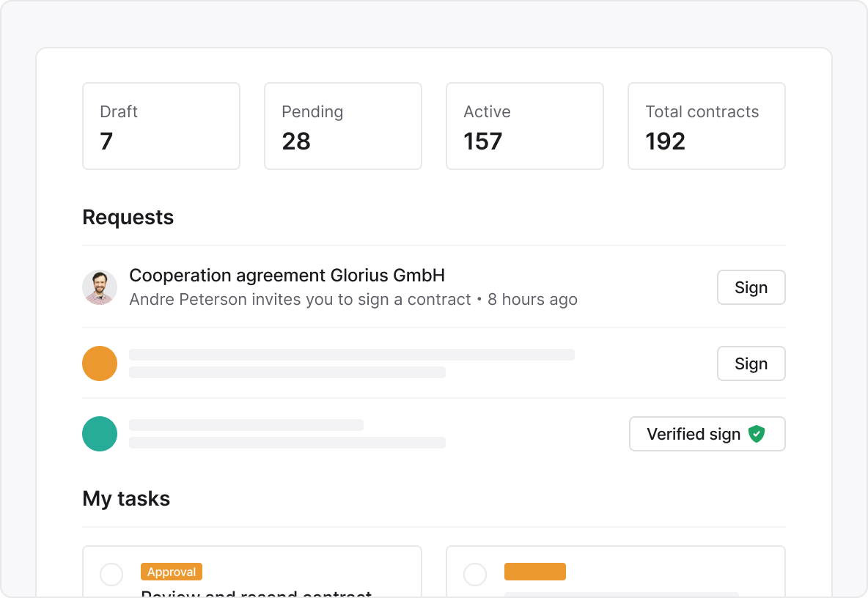Click the Andre Peterson invitation message text
Screen dimensions: 868x598
click(x=300, y=300)
